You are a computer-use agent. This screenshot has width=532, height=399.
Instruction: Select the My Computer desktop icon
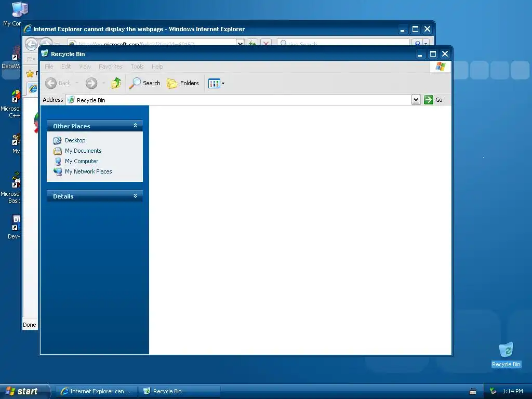pos(20,9)
